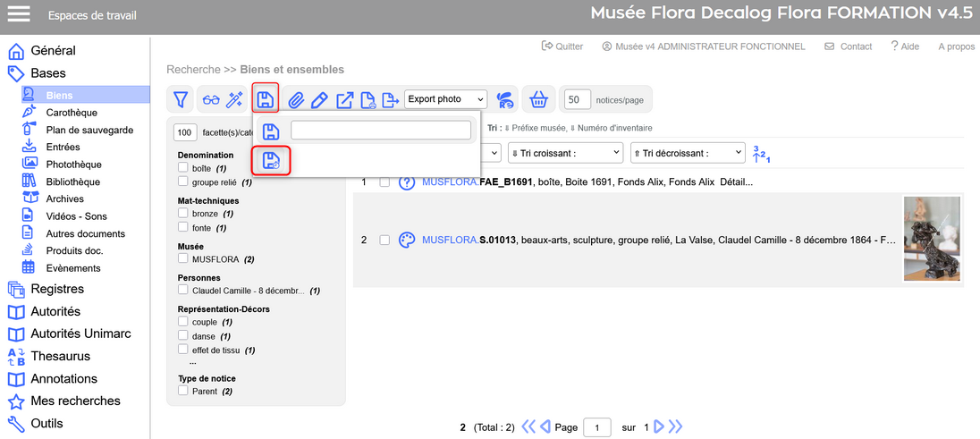Screen dimensions: 980x439
Task: Open the Export photo dropdown
Action: (x=445, y=99)
